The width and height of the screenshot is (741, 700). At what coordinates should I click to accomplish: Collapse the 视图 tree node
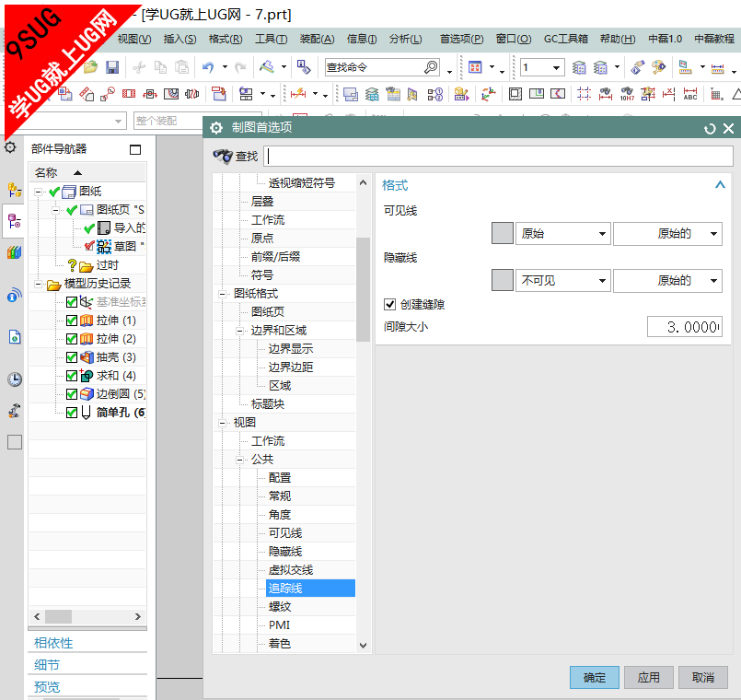tap(222, 423)
